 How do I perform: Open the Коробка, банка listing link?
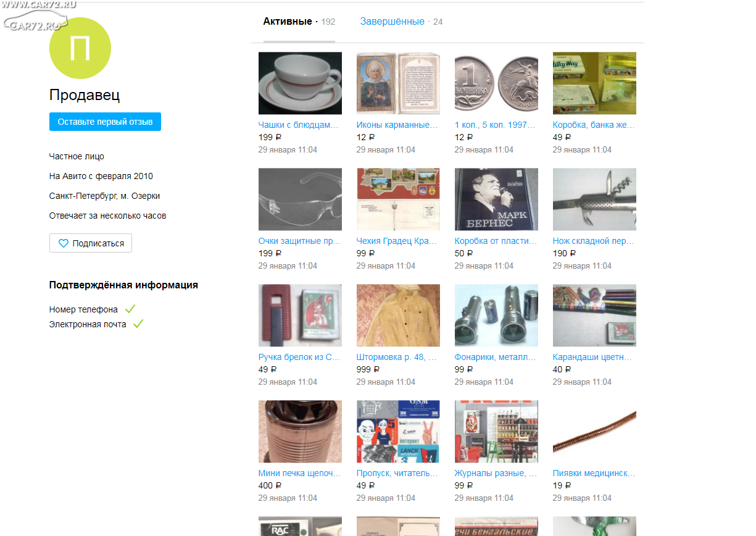pos(594,125)
